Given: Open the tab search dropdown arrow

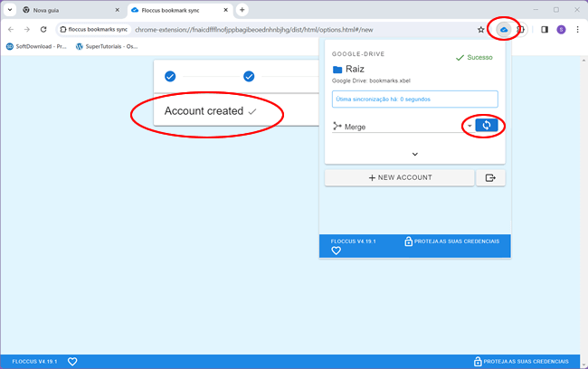Looking at the screenshot, I should (9, 10).
